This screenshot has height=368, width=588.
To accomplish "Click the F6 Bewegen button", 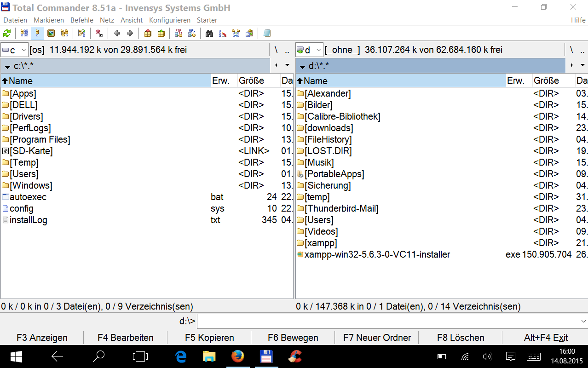I will tap(293, 338).
